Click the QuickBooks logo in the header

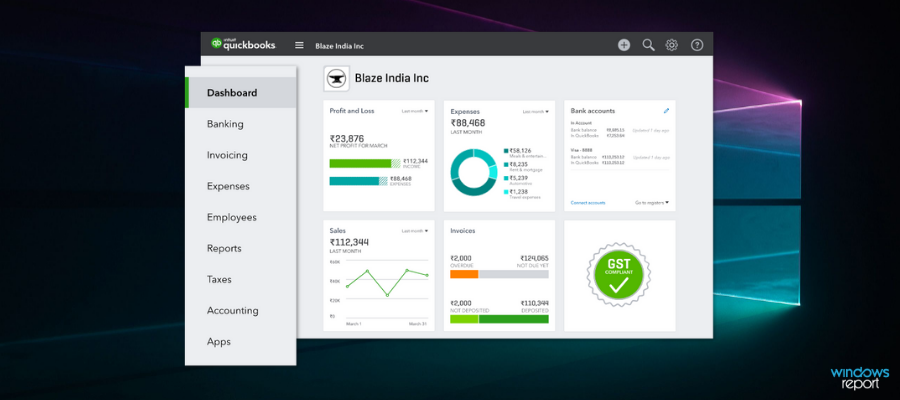[243, 44]
